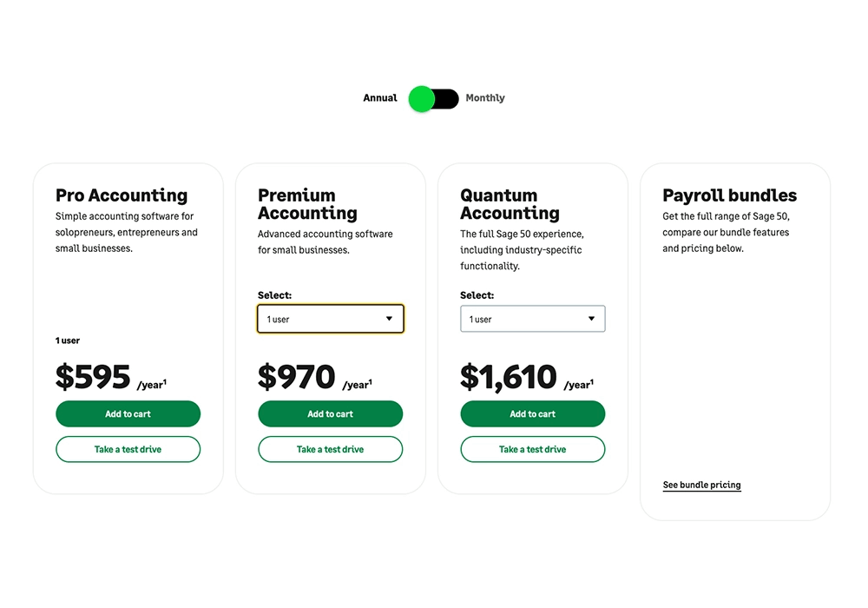Add Quantum Accounting to cart

pyautogui.click(x=532, y=414)
